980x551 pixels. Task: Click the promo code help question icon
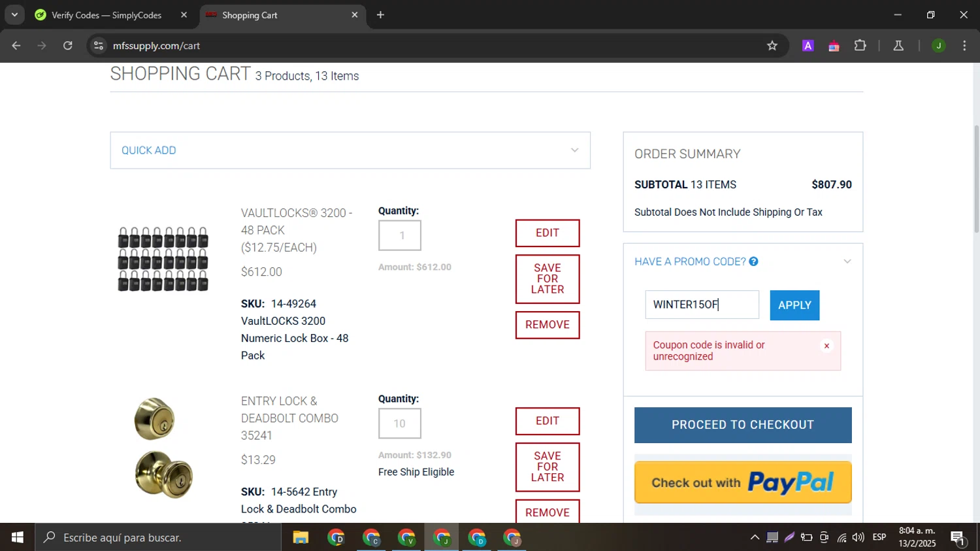click(x=753, y=261)
